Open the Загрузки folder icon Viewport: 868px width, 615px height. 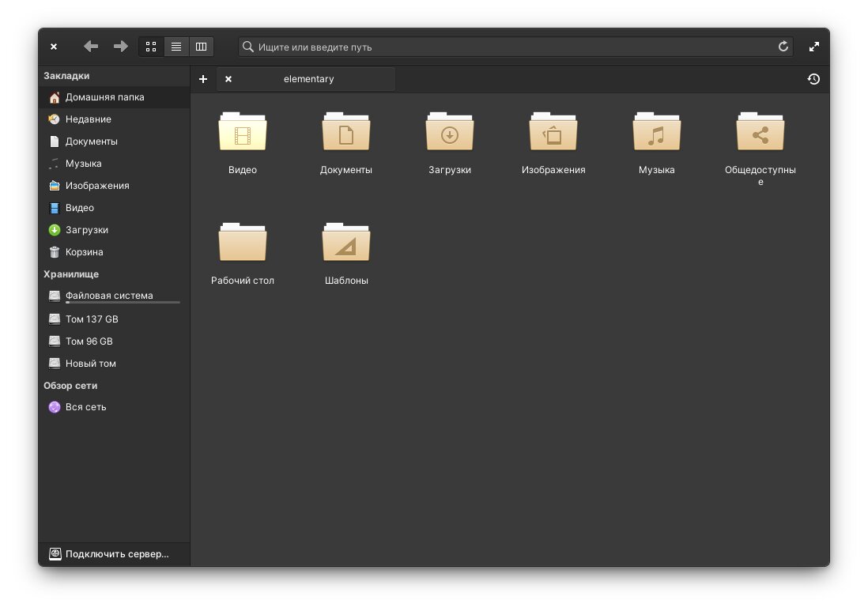tap(449, 134)
